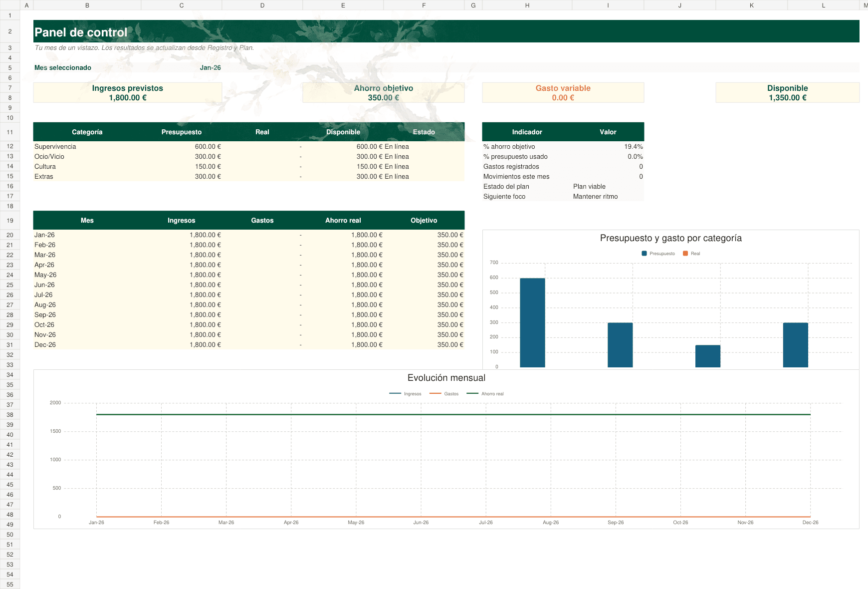Select column header E
The height and width of the screenshot is (589, 868).
coord(343,5)
